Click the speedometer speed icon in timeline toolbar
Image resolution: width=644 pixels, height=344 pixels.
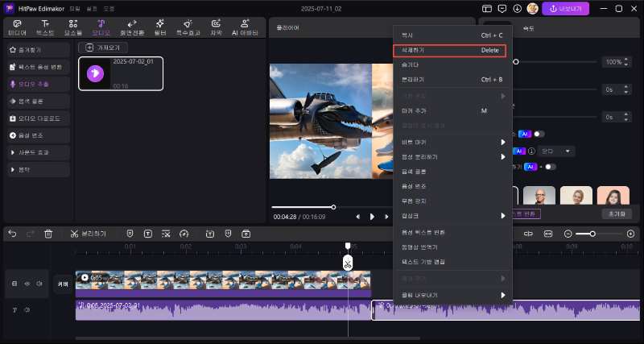184,234
